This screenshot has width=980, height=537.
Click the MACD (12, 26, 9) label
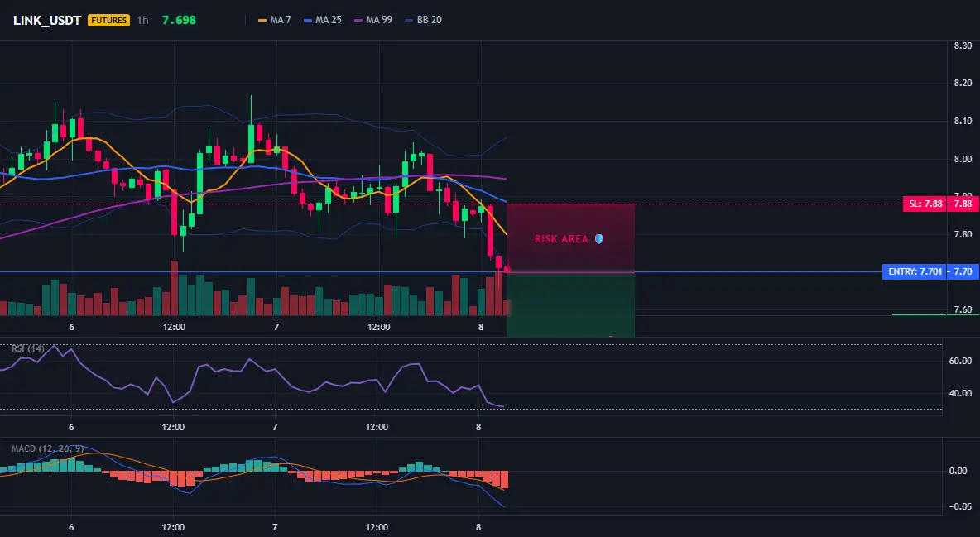[47, 448]
